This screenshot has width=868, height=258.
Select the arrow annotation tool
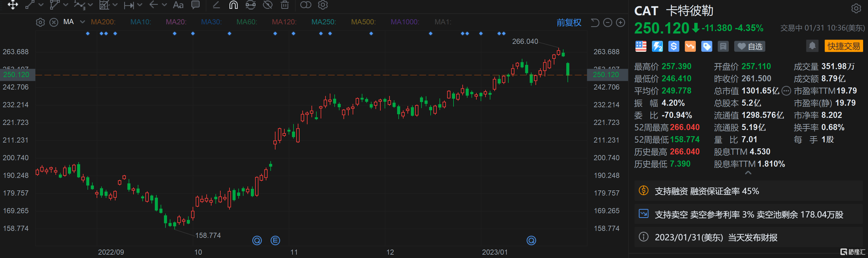click(x=154, y=5)
